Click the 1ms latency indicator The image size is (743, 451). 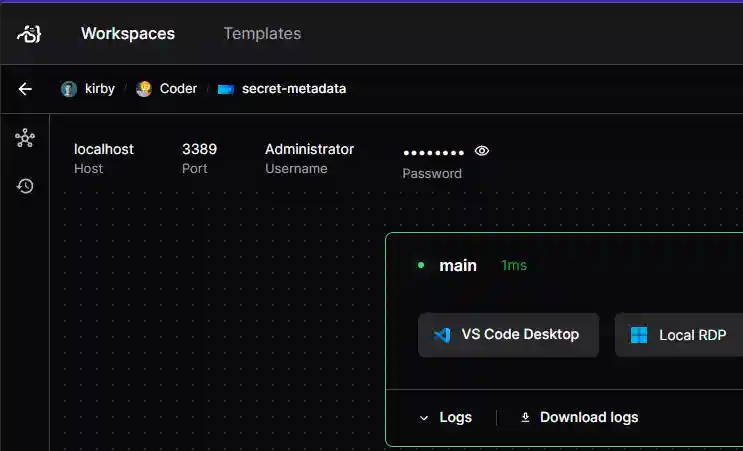click(514, 265)
